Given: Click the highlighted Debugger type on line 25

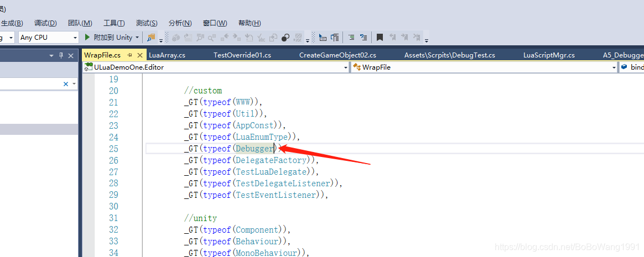Looking at the screenshot, I should pos(255,149).
